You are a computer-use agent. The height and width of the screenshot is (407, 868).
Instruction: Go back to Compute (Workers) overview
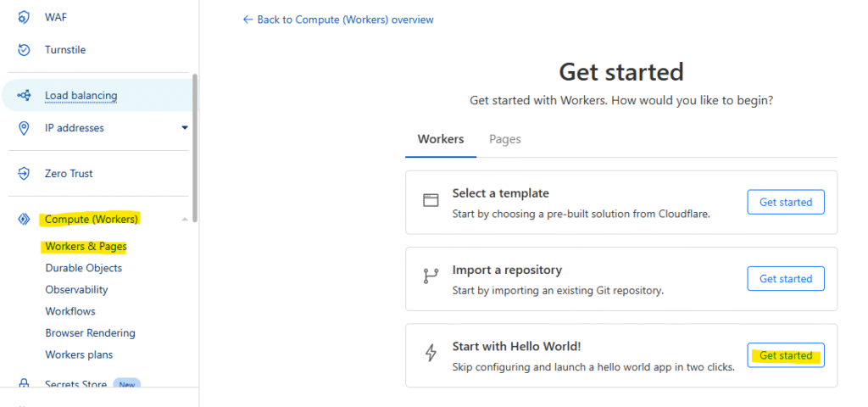[338, 20]
